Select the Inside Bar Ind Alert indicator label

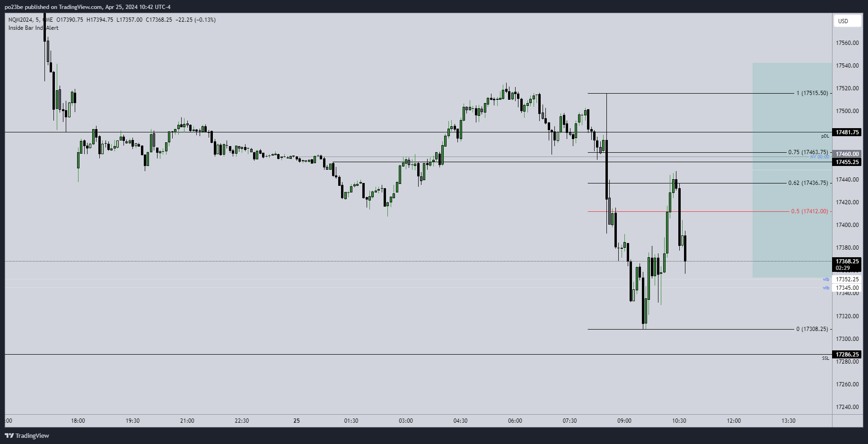pos(33,28)
